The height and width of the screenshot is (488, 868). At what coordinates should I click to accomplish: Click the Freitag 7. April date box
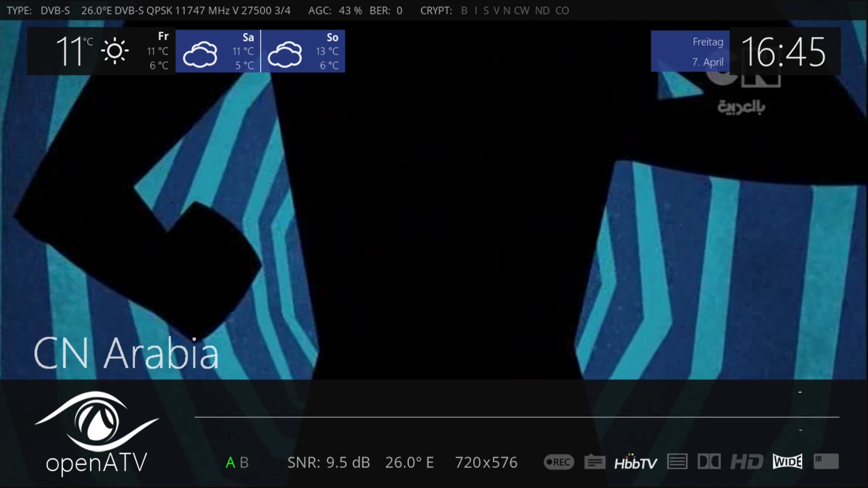click(x=690, y=51)
